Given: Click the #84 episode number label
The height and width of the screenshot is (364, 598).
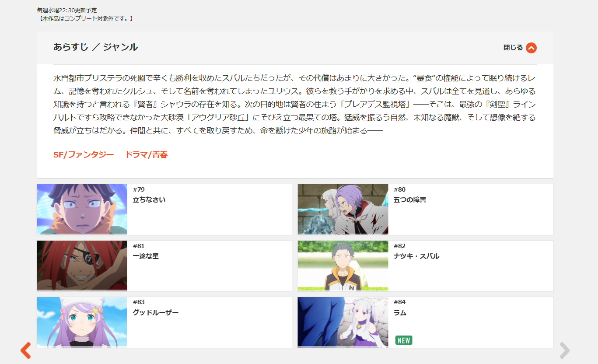Looking at the screenshot, I should point(400,302).
